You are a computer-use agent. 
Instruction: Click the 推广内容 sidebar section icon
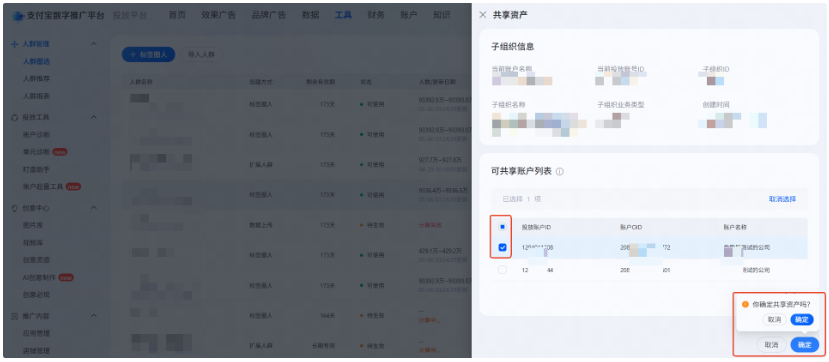14,317
